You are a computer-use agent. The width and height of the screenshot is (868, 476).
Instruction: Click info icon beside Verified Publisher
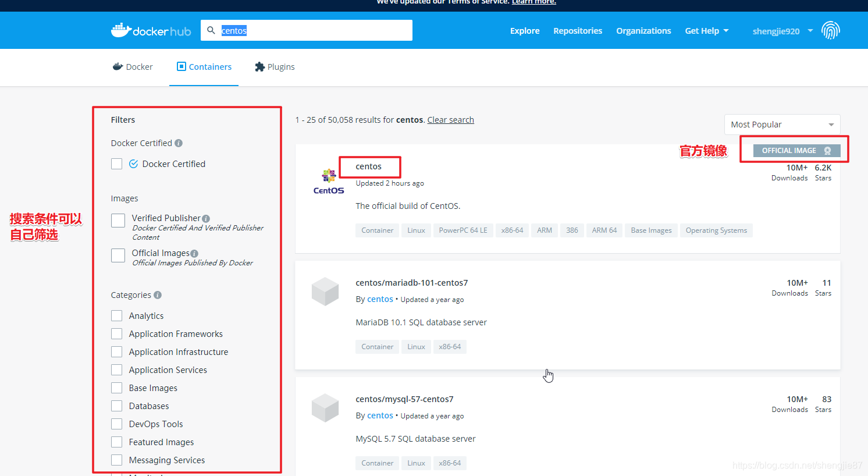coord(206,219)
